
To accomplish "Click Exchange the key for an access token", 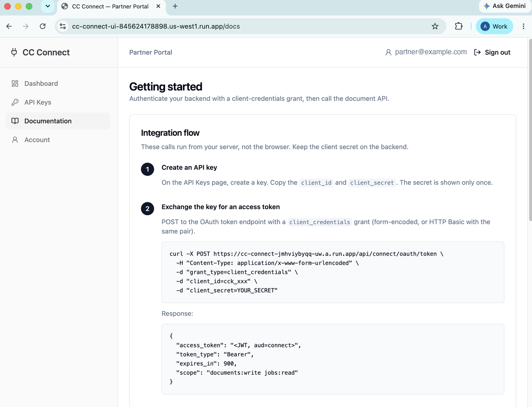I will [x=221, y=207].
